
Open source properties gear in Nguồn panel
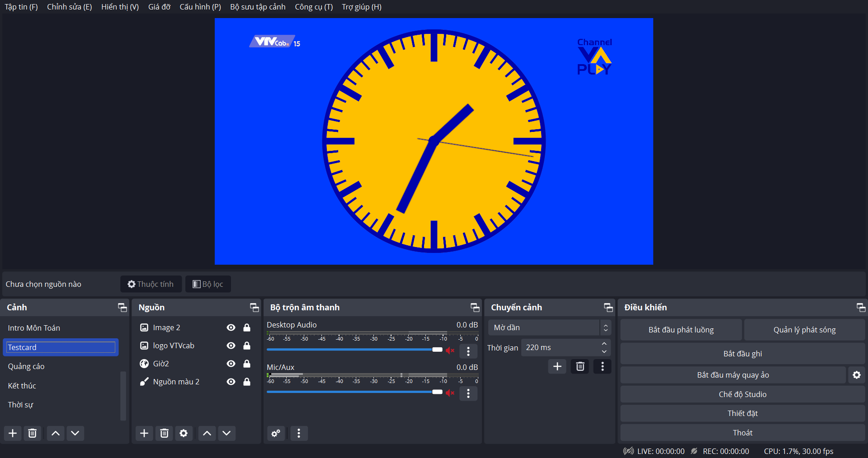click(184, 433)
